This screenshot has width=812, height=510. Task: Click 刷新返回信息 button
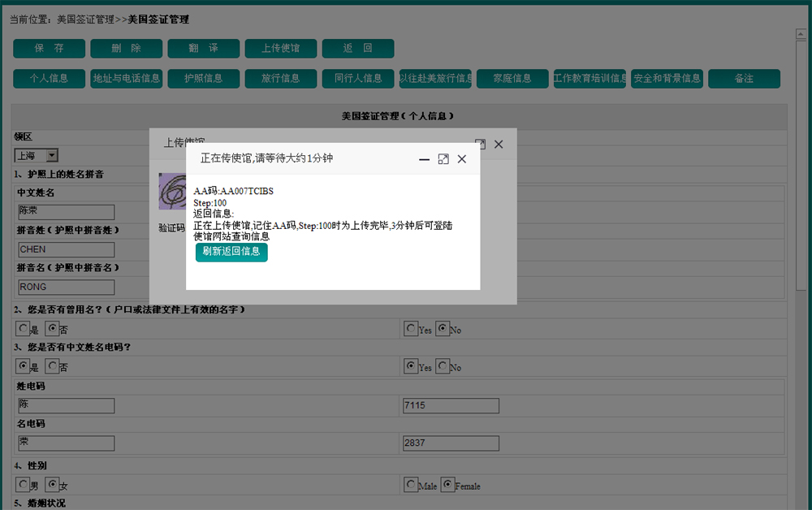pos(231,252)
